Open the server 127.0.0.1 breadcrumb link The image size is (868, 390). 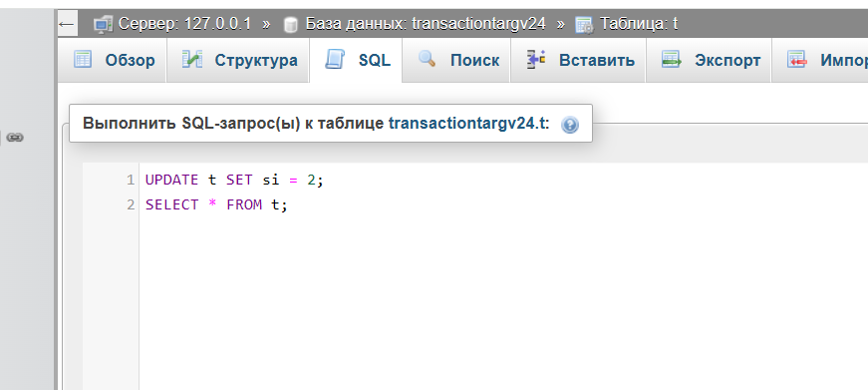click(184, 24)
